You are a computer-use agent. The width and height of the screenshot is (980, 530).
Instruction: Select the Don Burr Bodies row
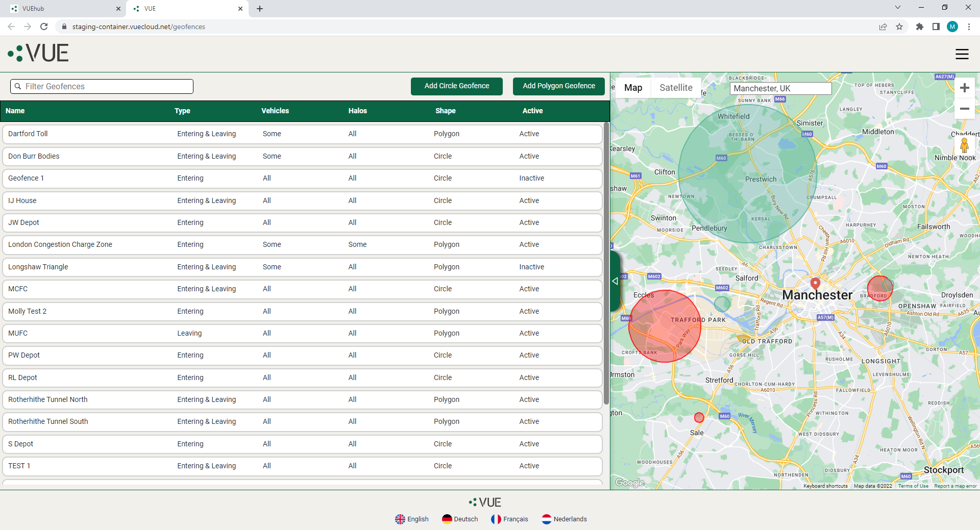click(x=302, y=156)
